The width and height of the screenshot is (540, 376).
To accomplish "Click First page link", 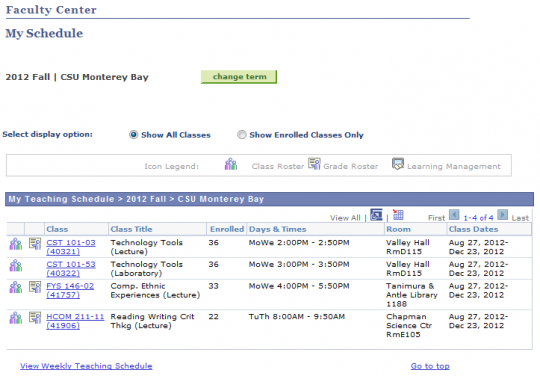I will coord(436,218).
